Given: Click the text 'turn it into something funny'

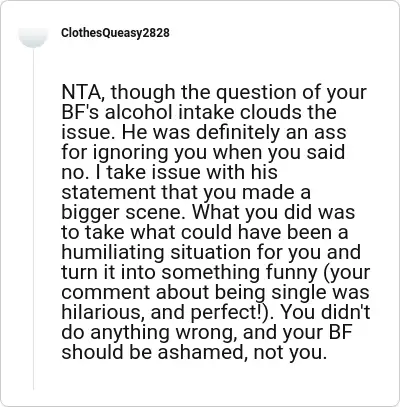Looking at the screenshot, I should coord(189,272).
